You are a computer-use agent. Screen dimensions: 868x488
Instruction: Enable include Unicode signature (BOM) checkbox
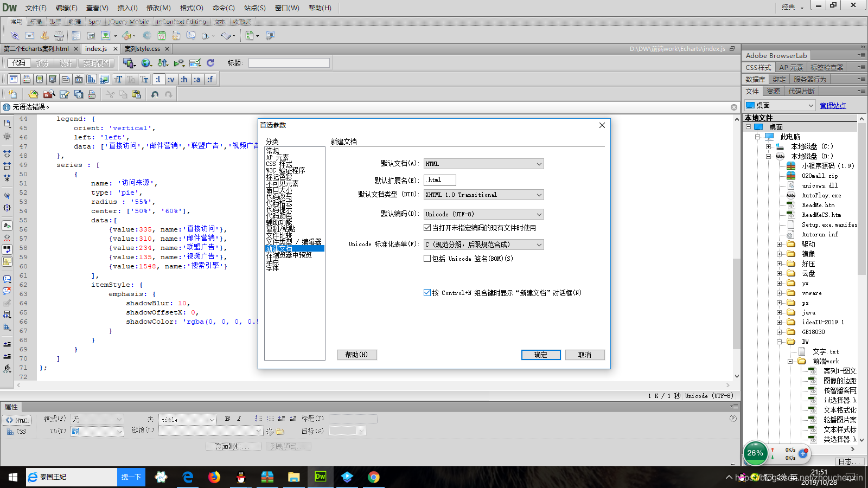[x=427, y=259]
